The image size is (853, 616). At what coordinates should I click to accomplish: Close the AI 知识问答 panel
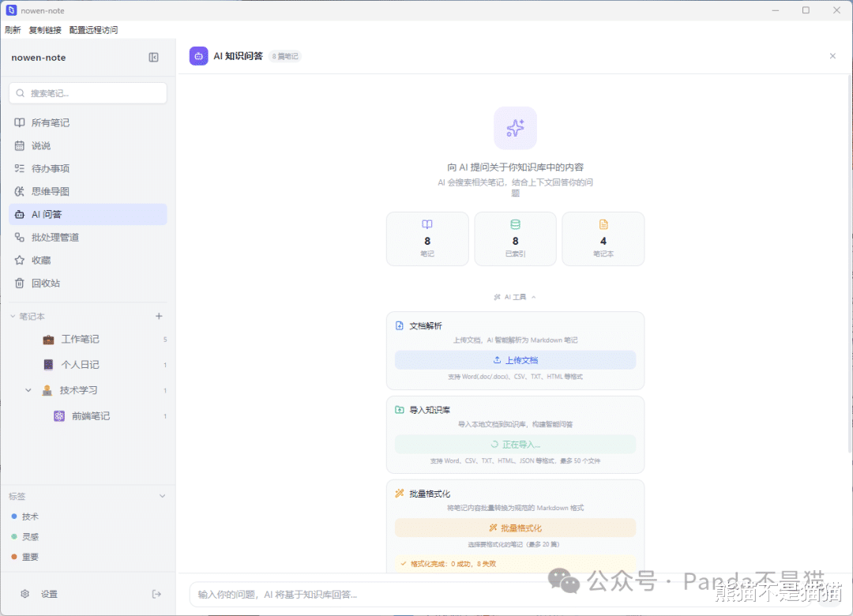(832, 56)
